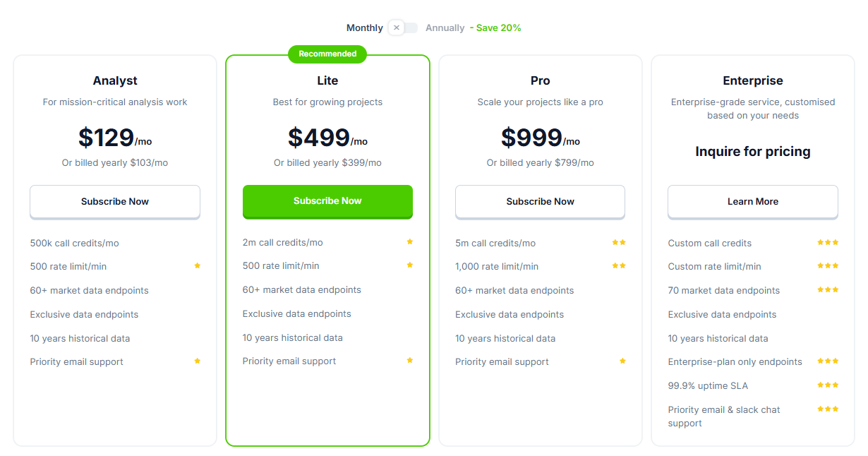Subscribe to the Analyst plan
The width and height of the screenshot is (868, 456).
tap(115, 202)
